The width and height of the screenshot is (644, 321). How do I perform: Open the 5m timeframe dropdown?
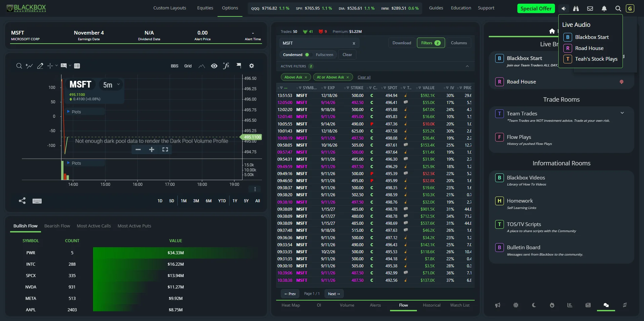tap(111, 85)
